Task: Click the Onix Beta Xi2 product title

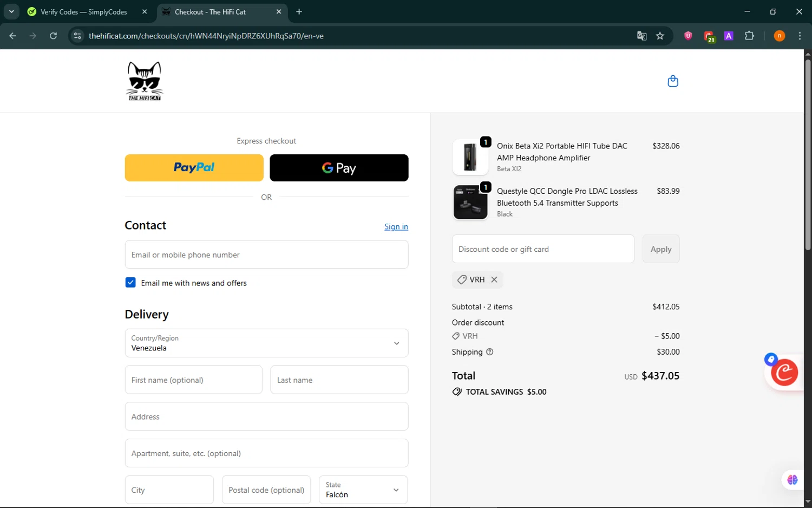Action: (562, 152)
